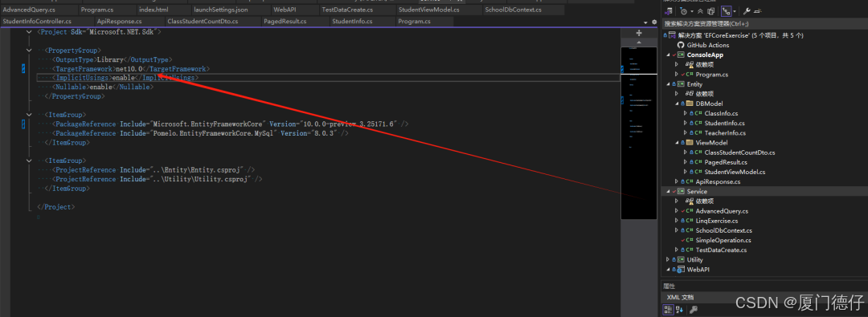Image resolution: width=868 pixels, height=317 pixels.
Task: Open TestDataCreate.cs in Solution Explorer tree
Action: coord(721,250)
